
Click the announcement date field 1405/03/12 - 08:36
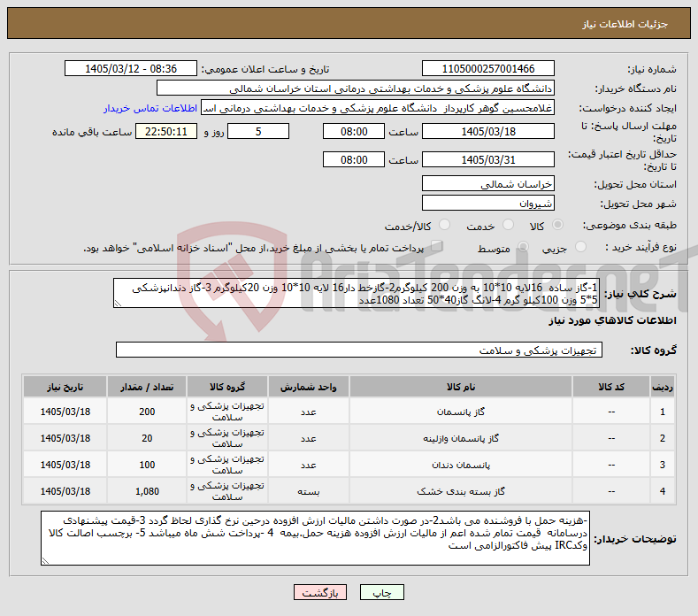pyautogui.click(x=131, y=69)
